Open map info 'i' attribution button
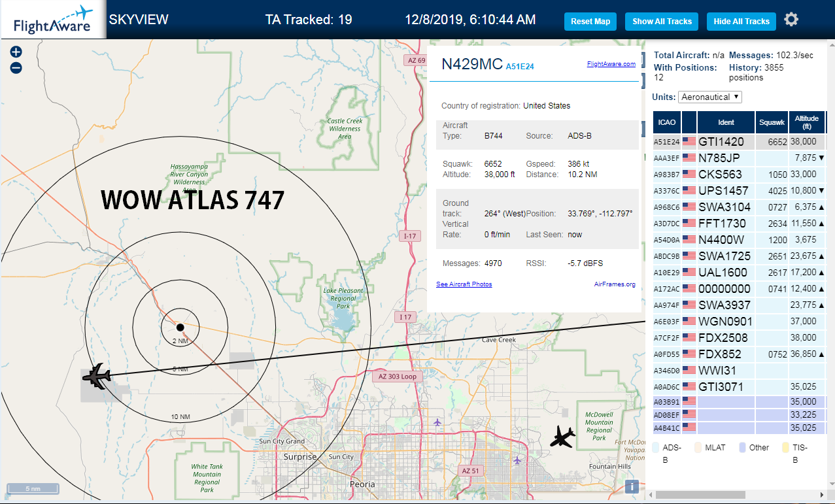Viewport: 835px width, 504px height. 632,486
